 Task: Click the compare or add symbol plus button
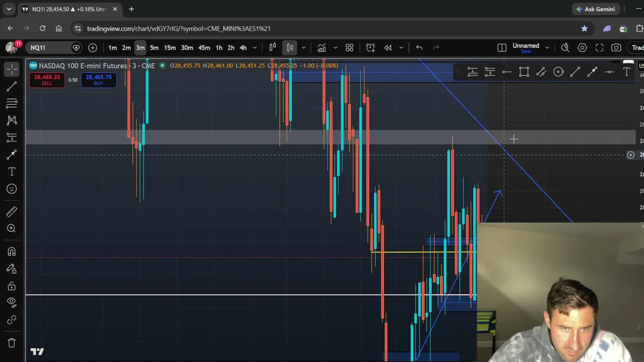pos(93,48)
